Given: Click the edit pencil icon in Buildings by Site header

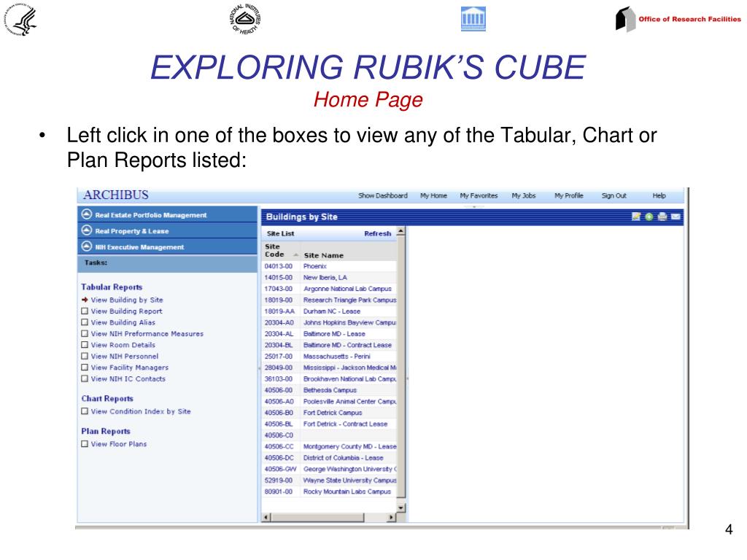Looking at the screenshot, I should click(636, 217).
